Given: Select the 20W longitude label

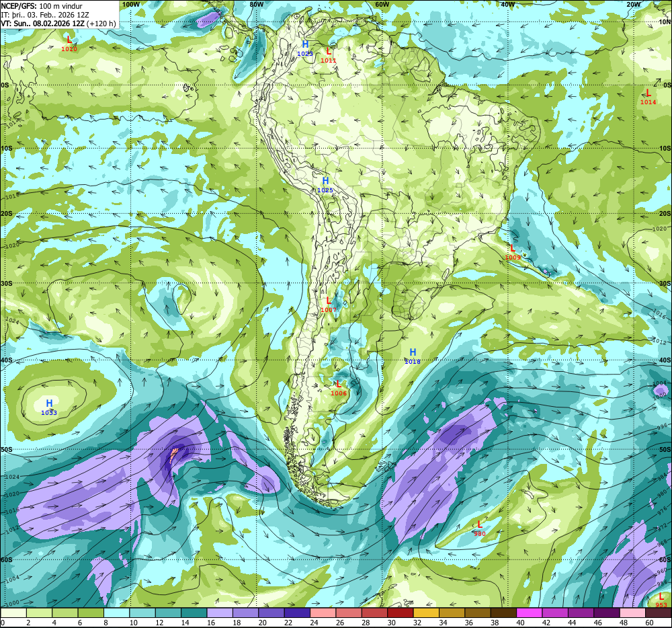Looking at the screenshot, I should pyautogui.click(x=634, y=4).
